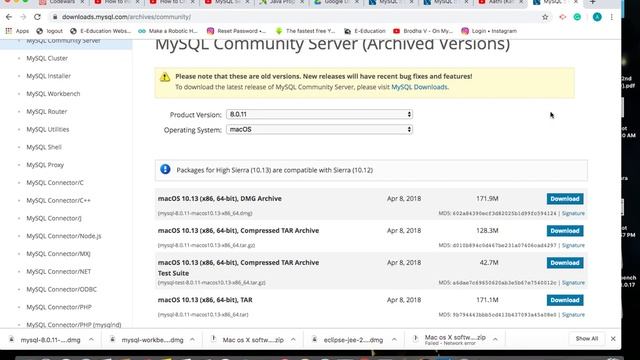The height and width of the screenshot is (360, 640).
Task: Expand options chevron for mysql-workbe dmg
Action: pos(192,340)
